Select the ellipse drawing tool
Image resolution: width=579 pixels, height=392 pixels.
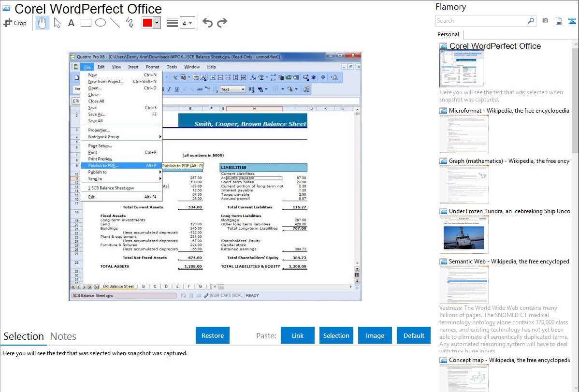(x=101, y=23)
